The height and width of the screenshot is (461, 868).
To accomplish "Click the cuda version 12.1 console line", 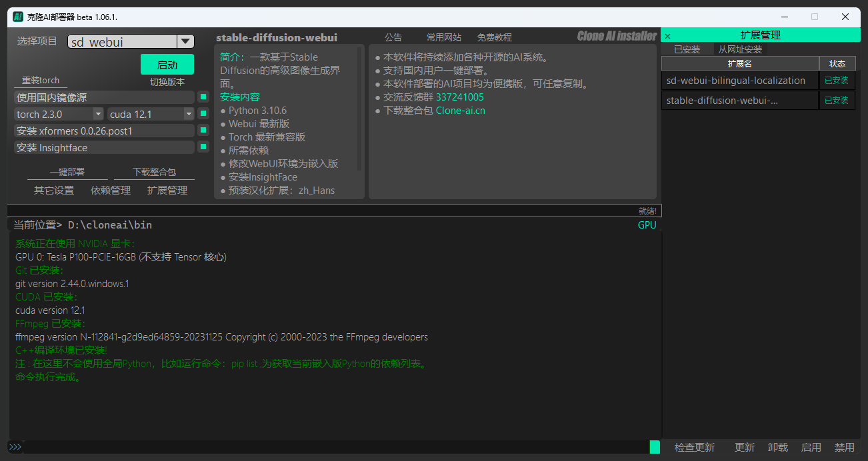I will click(x=50, y=310).
